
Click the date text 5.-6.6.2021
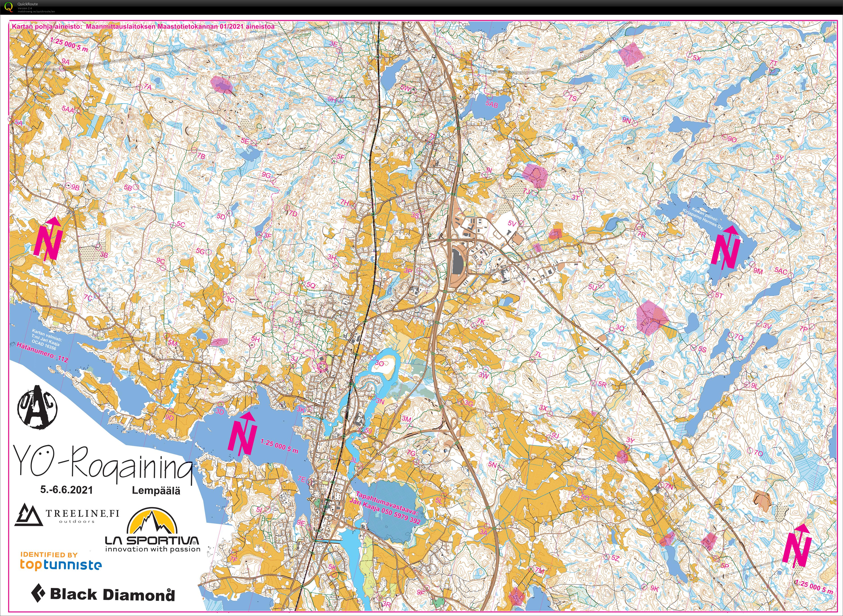(x=67, y=490)
